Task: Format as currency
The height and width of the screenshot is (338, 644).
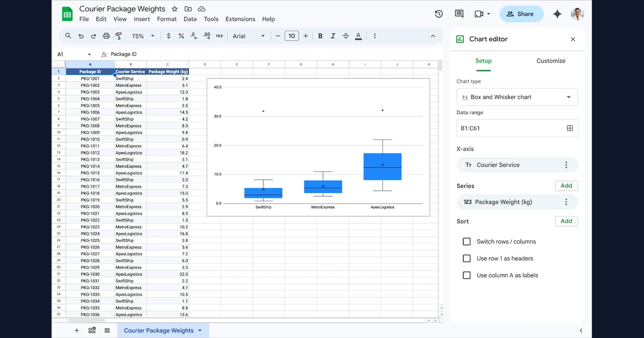Action: 169,36
